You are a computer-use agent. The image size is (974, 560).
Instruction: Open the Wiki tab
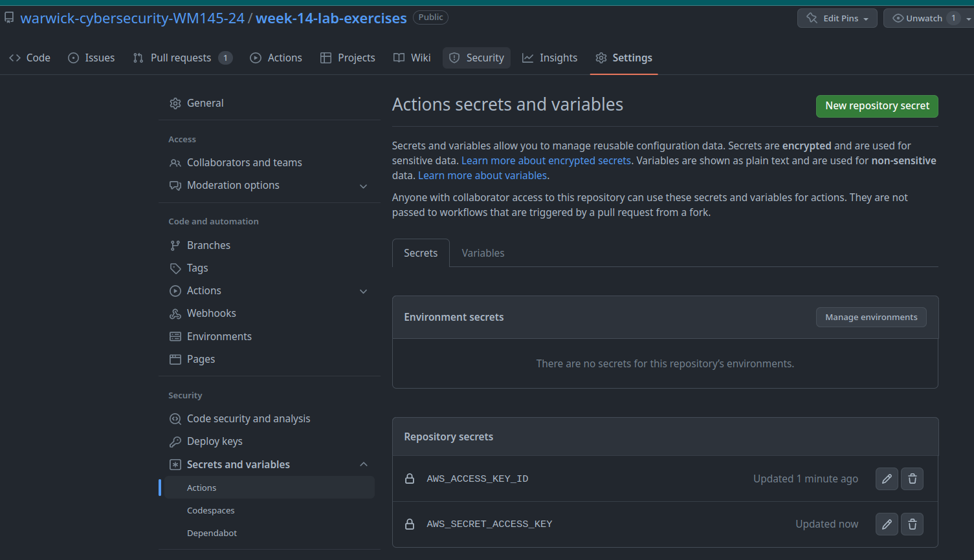click(412, 58)
